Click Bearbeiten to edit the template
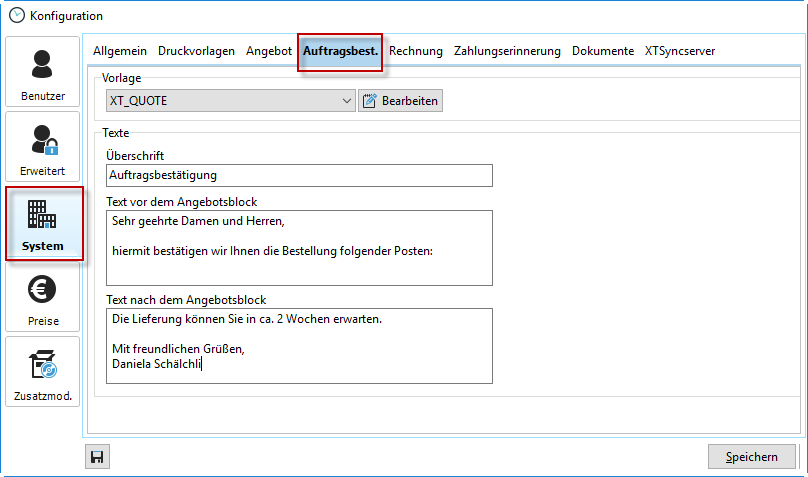The height and width of the screenshot is (477, 808). pyautogui.click(x=400, y=100)
